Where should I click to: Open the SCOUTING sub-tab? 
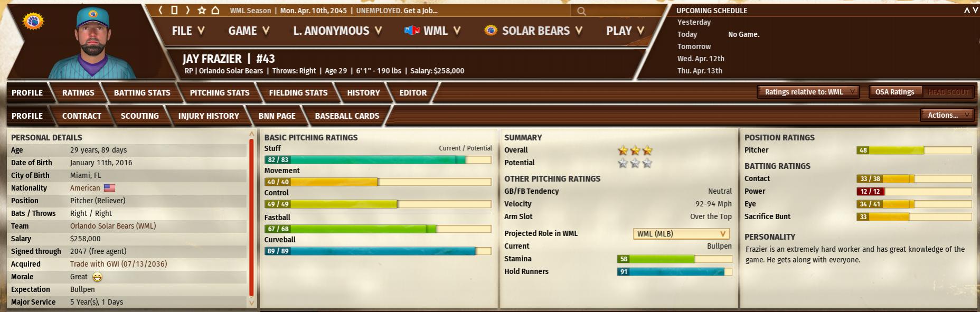click(139, 116)
